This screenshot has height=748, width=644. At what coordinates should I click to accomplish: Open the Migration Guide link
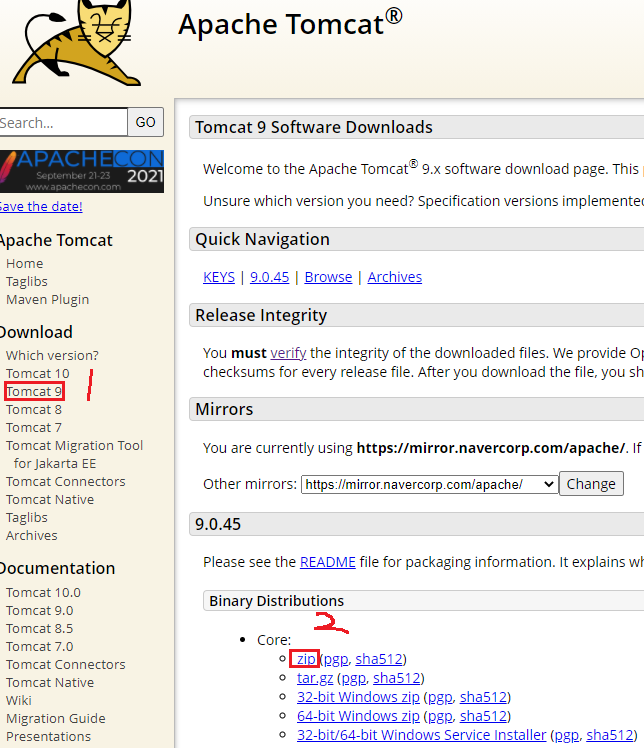point(56,718)
